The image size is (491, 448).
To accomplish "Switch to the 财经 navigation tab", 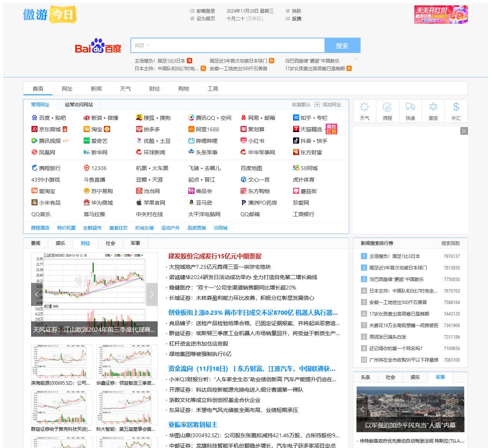I will coord(155,89).
